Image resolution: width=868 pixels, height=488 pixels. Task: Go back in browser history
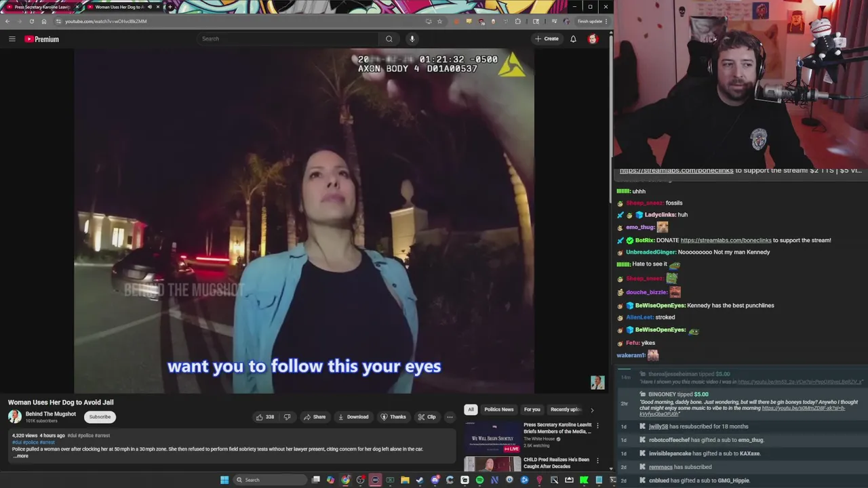7,21
